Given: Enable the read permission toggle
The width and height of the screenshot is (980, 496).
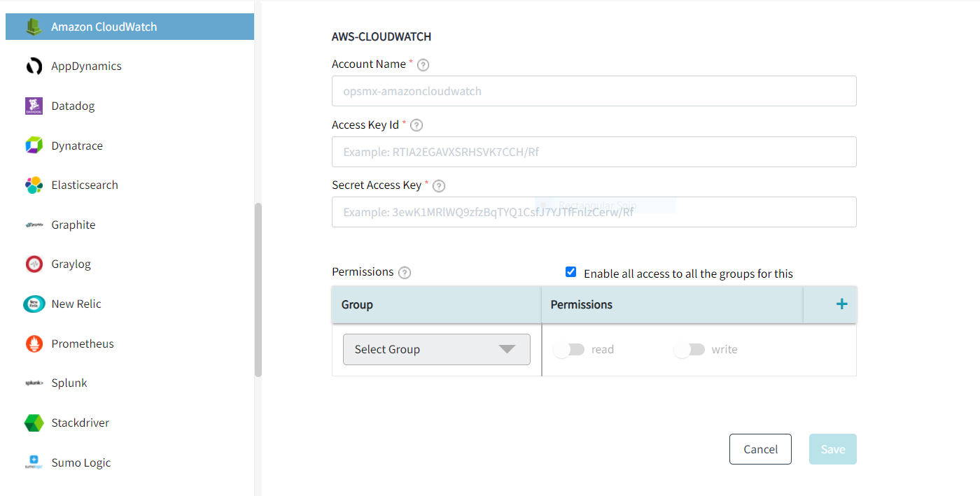Looking at the screenshot, I should coord(569,348).
